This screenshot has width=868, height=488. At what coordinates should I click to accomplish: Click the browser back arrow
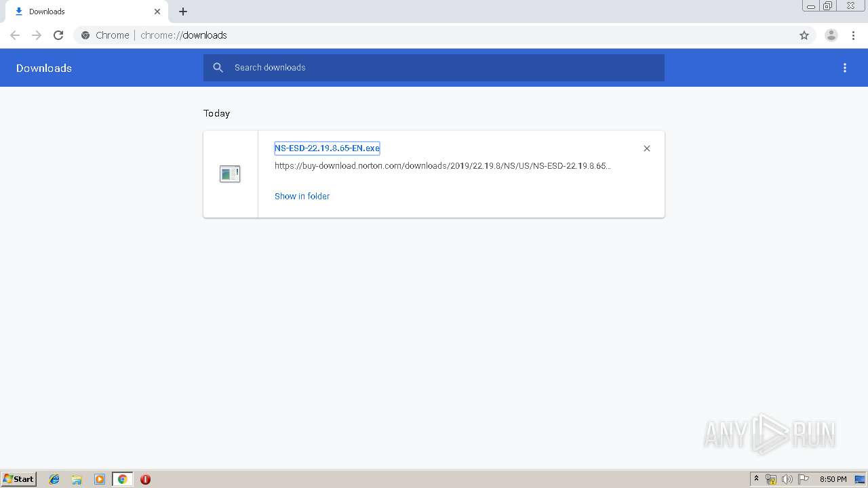(15, 35)
